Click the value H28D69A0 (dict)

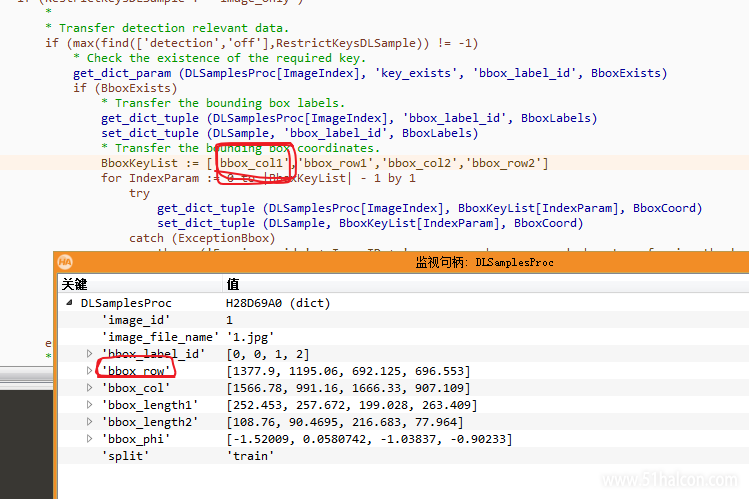coord(278,303)
